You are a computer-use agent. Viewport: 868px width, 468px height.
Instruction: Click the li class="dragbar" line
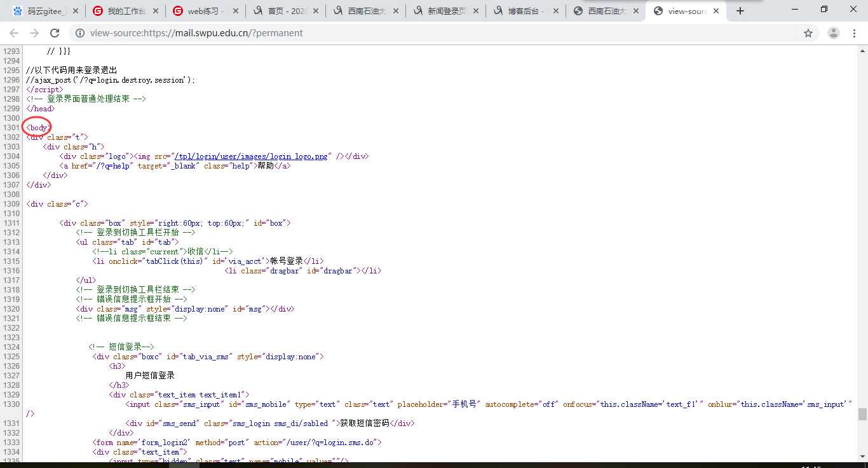pos(304,271)
